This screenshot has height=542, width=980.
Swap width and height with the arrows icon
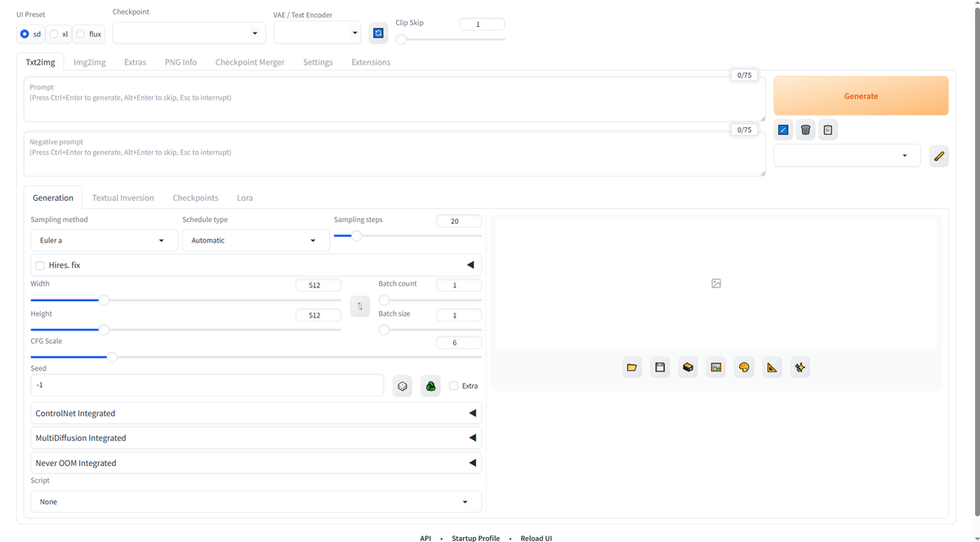360,306
